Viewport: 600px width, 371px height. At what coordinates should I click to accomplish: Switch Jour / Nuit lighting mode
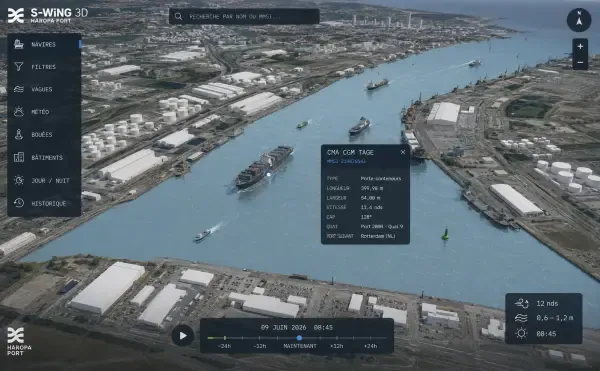tap(44, 180)
